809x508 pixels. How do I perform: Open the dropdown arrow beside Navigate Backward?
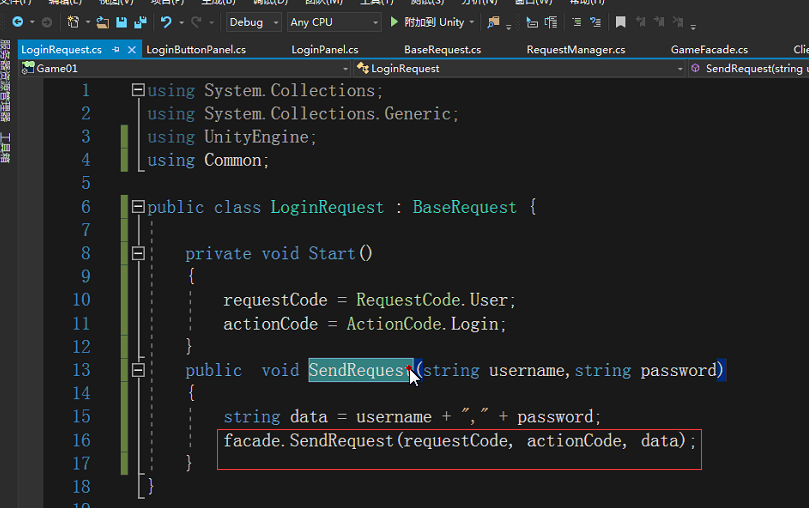[x=32, y=22]
